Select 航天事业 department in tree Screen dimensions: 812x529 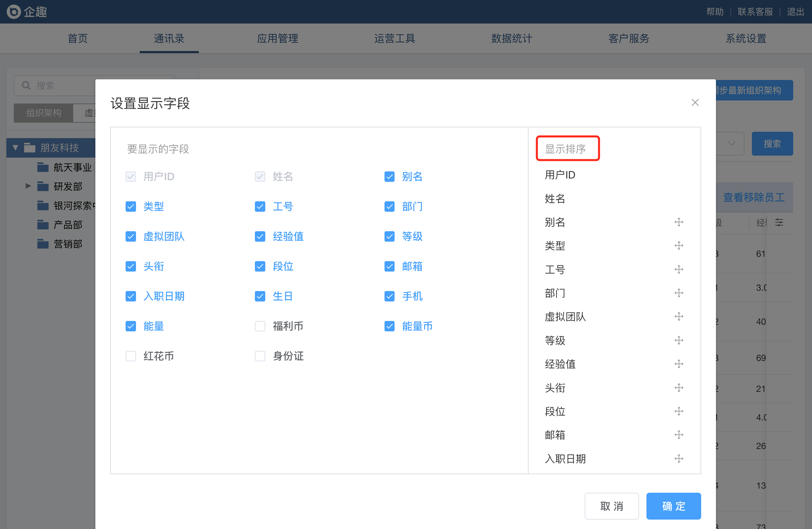click(x=72, y=167)
